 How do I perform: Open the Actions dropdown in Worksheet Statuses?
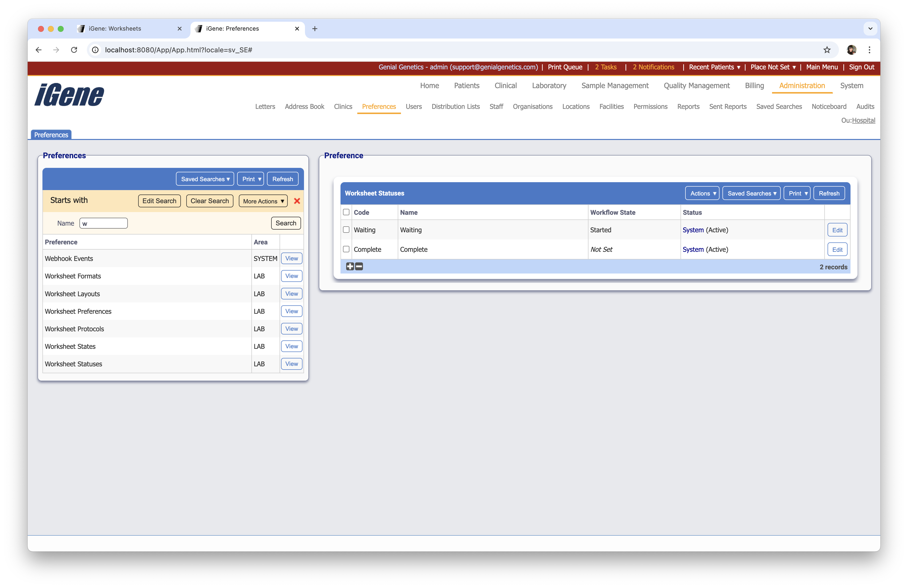tap(702, 194)
